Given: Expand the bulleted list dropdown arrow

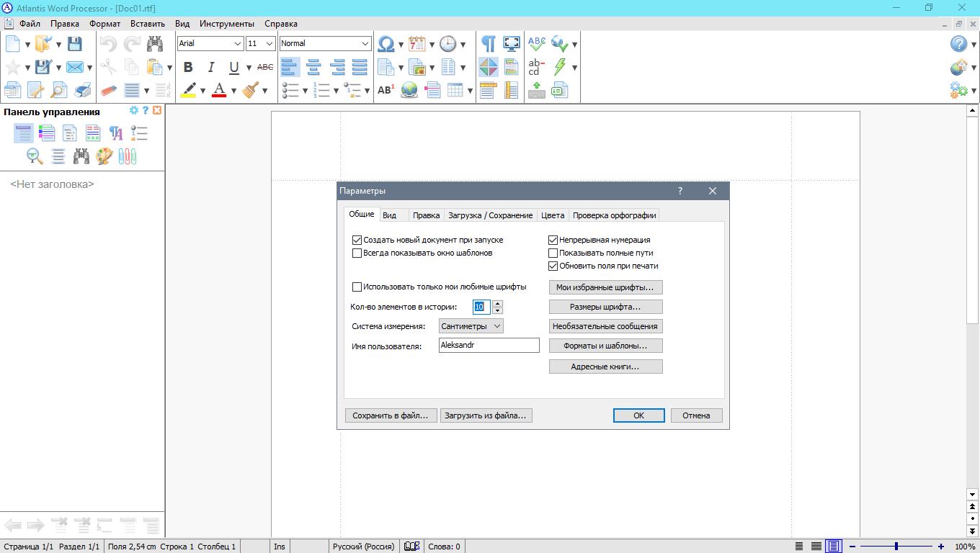Looking at the screenshot, I should tap(305, 91).
